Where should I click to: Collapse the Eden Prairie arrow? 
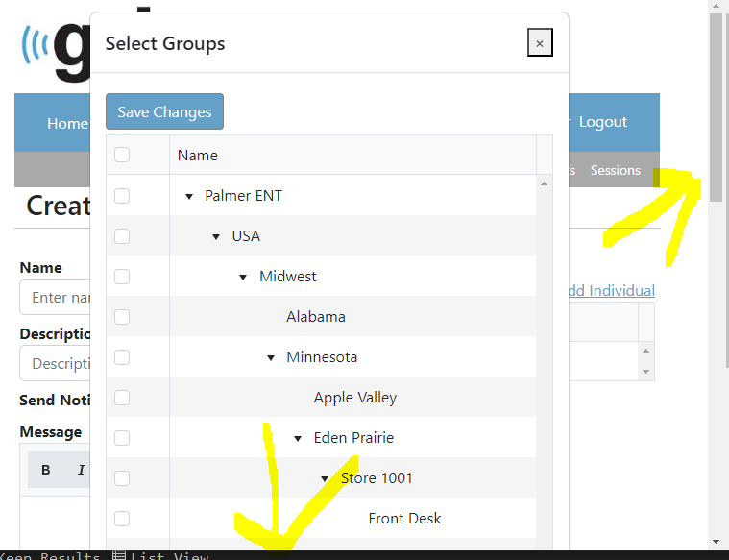click(298, 438)
